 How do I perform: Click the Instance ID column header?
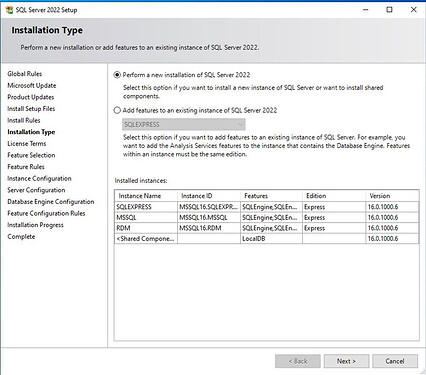pos(209,196)
